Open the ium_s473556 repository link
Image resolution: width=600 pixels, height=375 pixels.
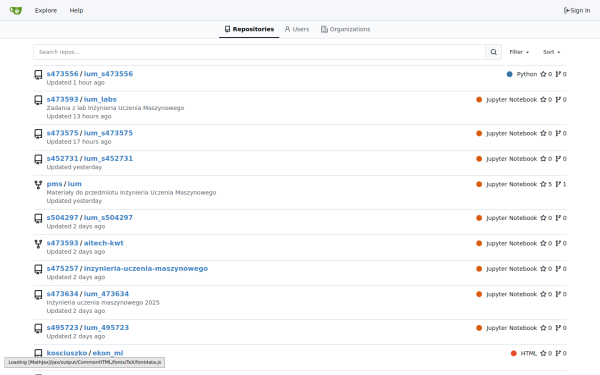108,73
